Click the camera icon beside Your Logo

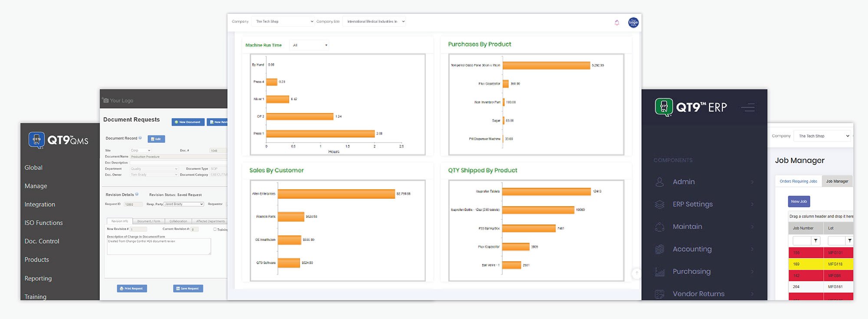105,100
